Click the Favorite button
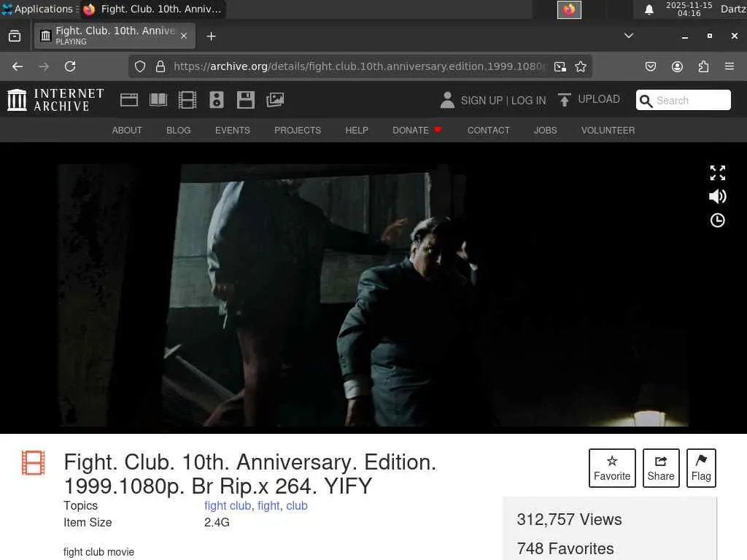 [612, 467]
